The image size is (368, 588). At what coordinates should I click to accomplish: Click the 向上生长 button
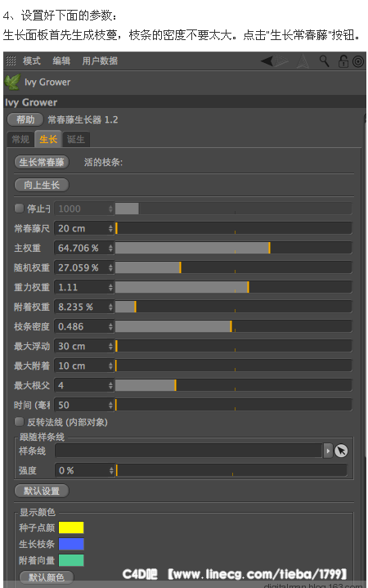pyautogui.click(x=42, y=185)
